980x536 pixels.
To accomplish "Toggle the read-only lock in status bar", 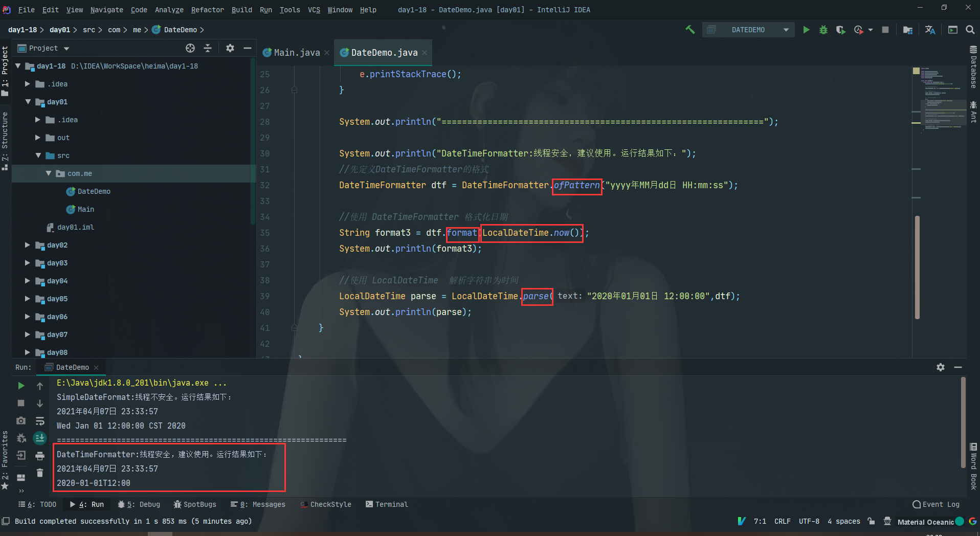I will [x=871, y=521].
